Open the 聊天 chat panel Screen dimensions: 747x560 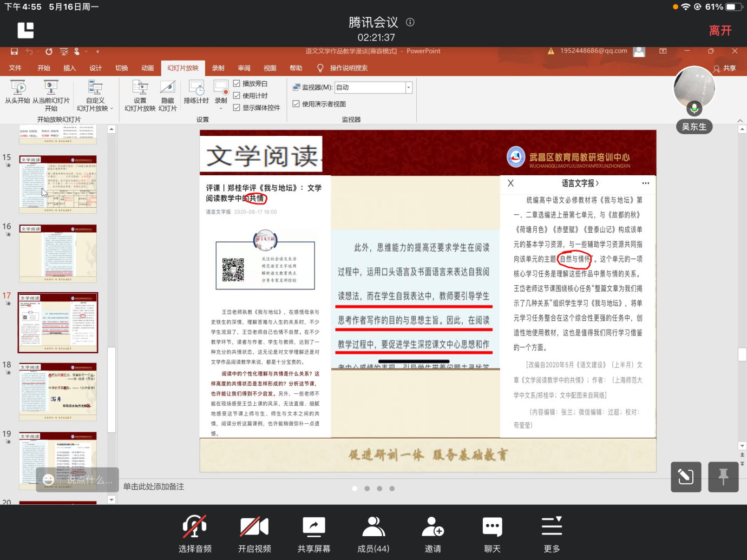(x=492, y=526)
